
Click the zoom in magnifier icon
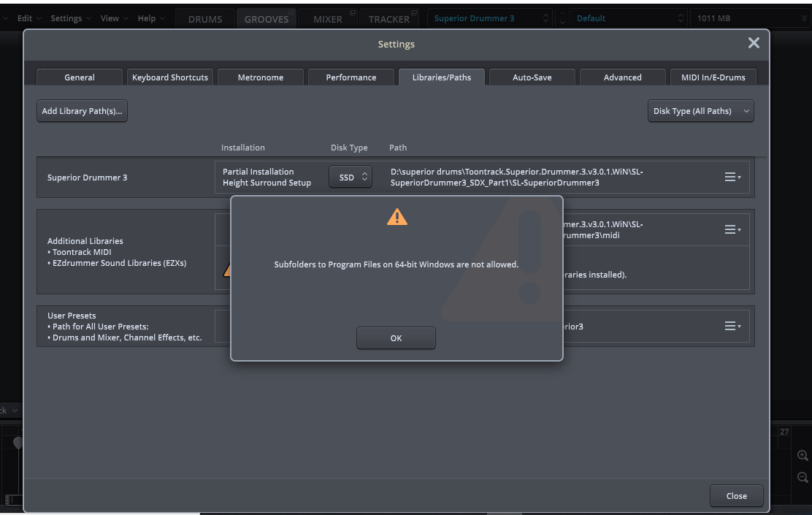[803, 455]
